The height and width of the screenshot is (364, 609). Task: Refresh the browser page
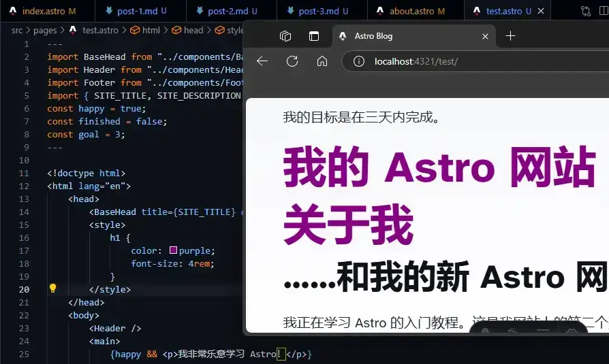(292, 61)
